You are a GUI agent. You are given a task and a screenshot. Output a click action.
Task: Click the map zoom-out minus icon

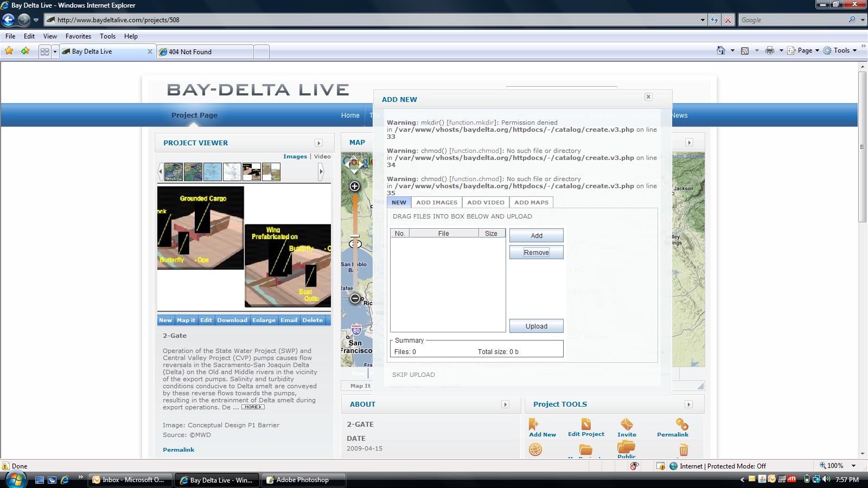[355, 298]
